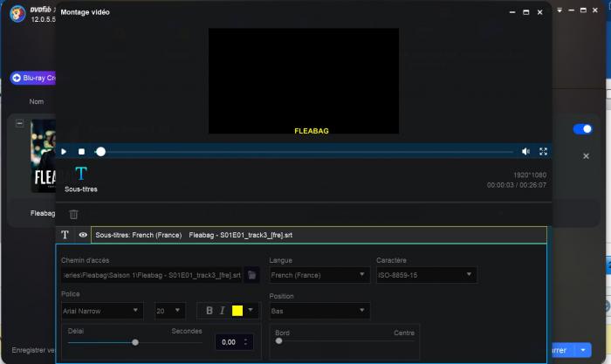This screenshot has width=611, height=364.
Task: Open the Langue French (France) dropdown
Action: click(x=319, y=275)
